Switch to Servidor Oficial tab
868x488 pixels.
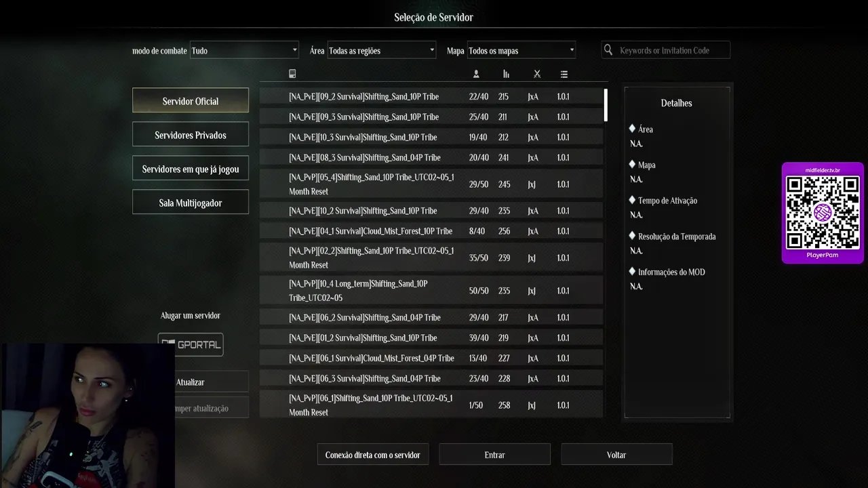pos(191,101)
